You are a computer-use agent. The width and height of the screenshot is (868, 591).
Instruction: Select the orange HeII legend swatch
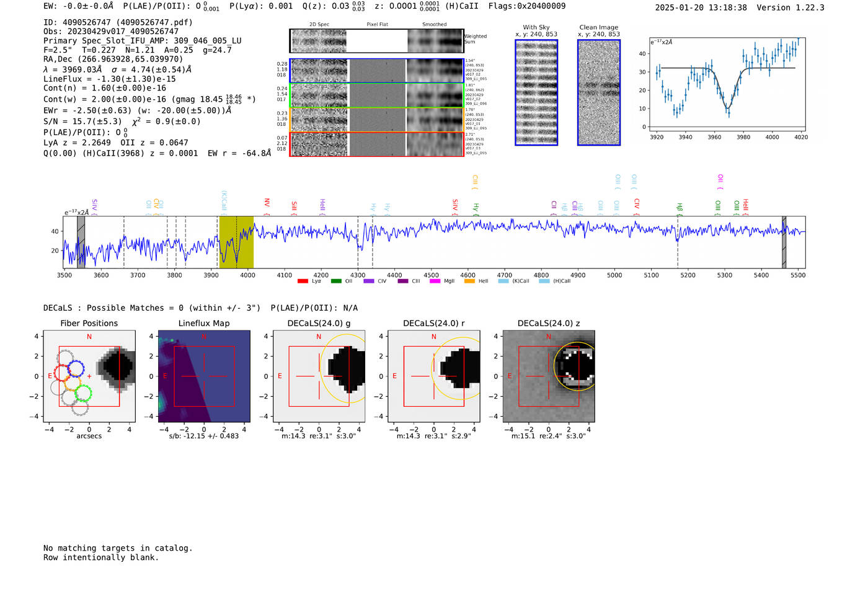coord(469,281)
